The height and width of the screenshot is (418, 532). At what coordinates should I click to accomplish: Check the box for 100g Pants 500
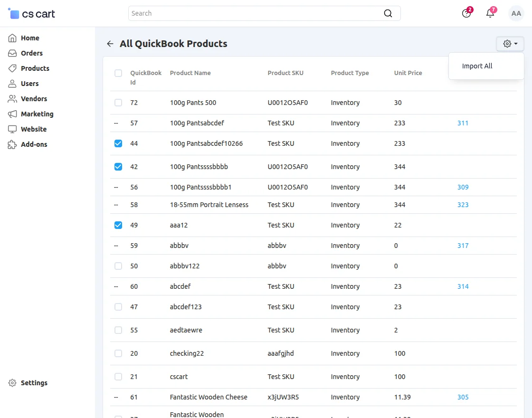point(118,103)
